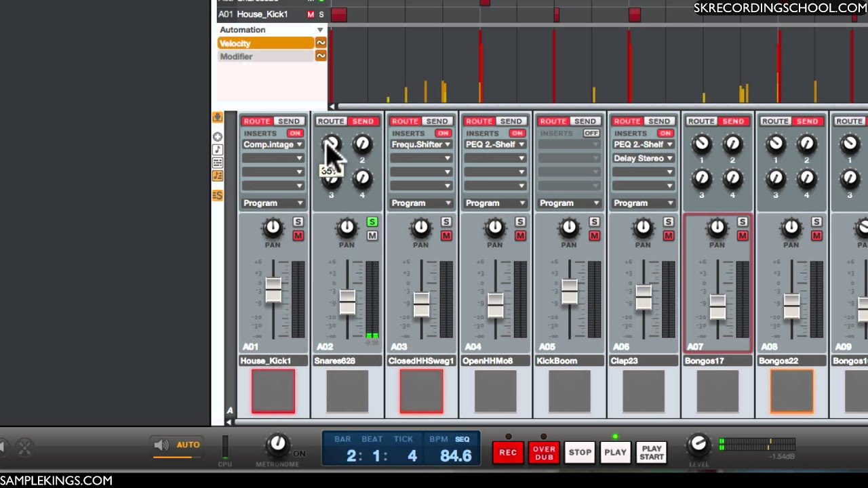Click the A02 channel PAN knob

347,228
